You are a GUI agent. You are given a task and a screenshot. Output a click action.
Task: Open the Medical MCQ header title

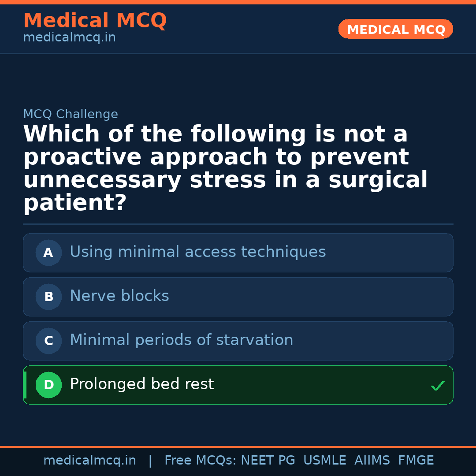(95, 21)
